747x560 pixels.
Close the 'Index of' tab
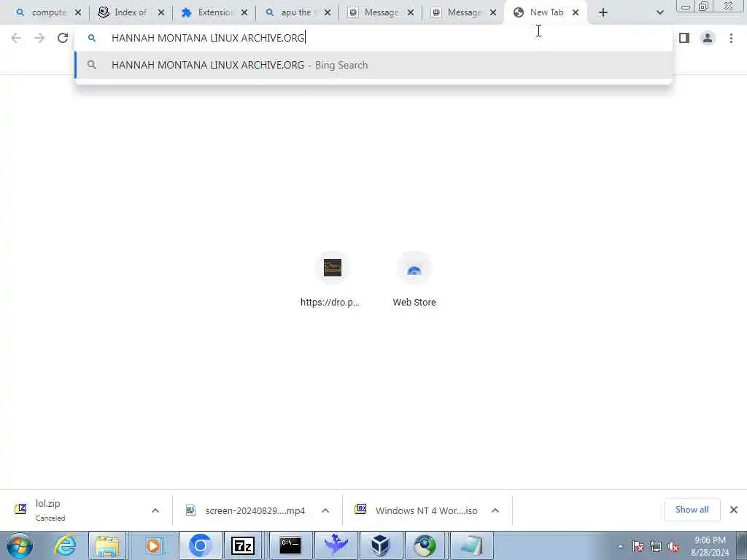tap(161, 13)
